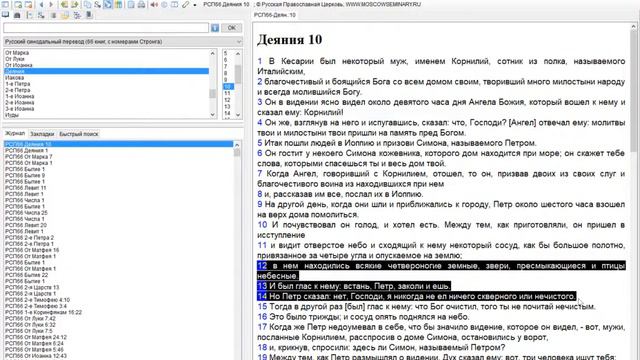Click the OK button beside the address field
Viewport: 640px width, 360px height.
pos(231,28)
